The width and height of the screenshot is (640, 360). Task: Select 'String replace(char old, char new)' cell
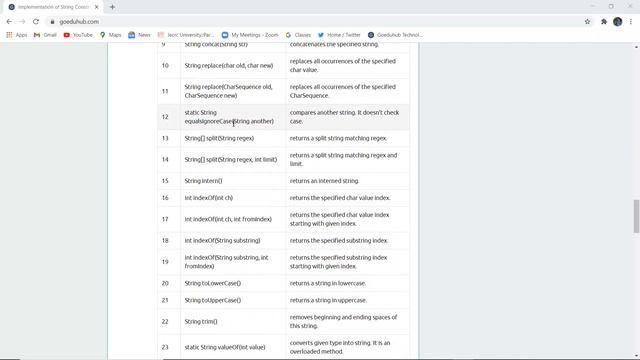(233, 66)
